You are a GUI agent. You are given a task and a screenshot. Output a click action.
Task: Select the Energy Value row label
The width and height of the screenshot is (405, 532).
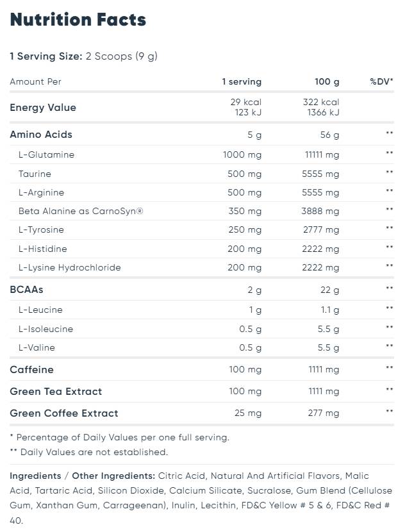pyautogui.click(x=43, y=108)
